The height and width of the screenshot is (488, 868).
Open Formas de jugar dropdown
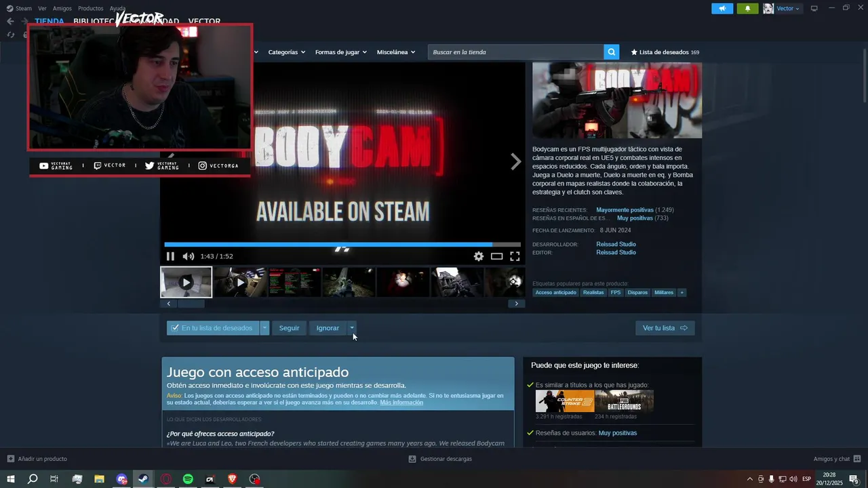(340, 52)
